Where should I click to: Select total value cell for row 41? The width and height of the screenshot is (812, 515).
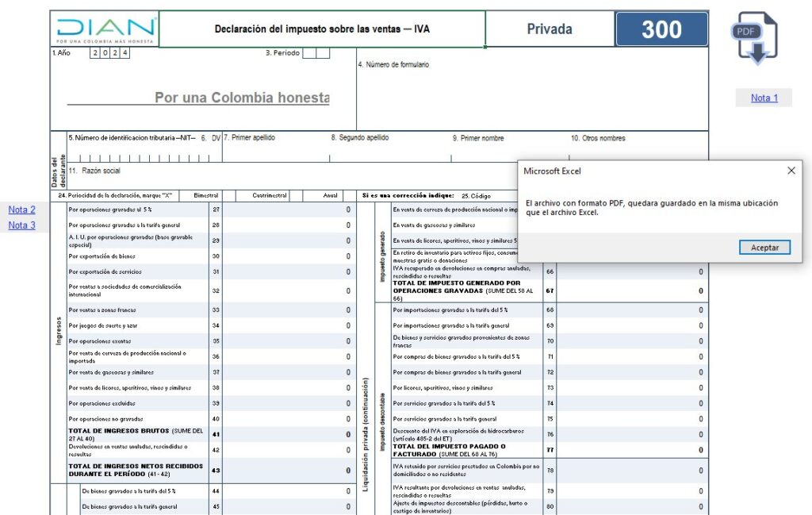[x=288, y=434]
